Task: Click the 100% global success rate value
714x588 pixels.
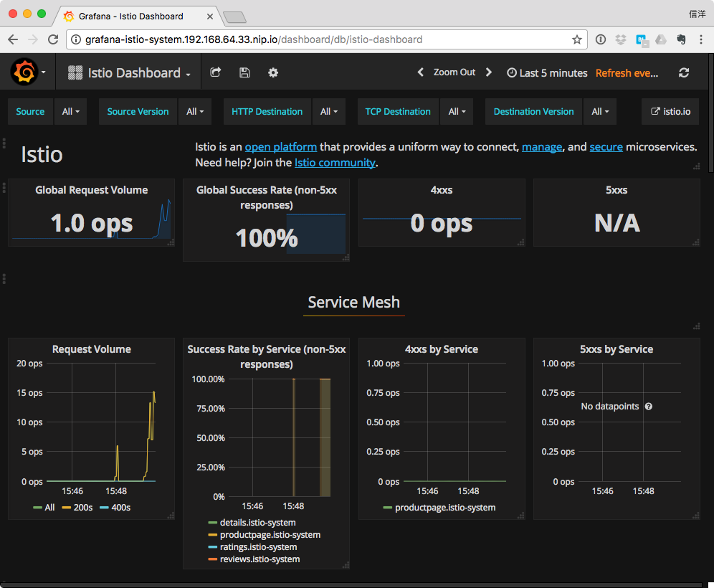Action: pyautogui.click(x=267, y=238)
